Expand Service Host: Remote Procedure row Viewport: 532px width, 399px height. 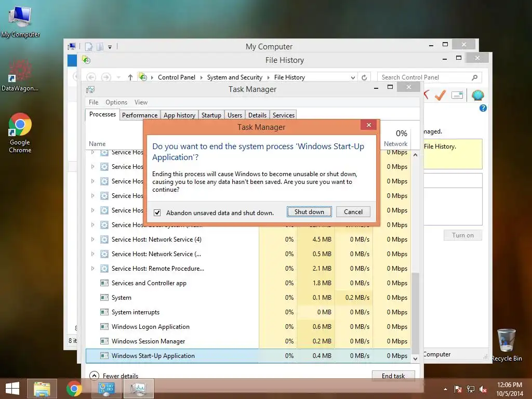[92, 269]
